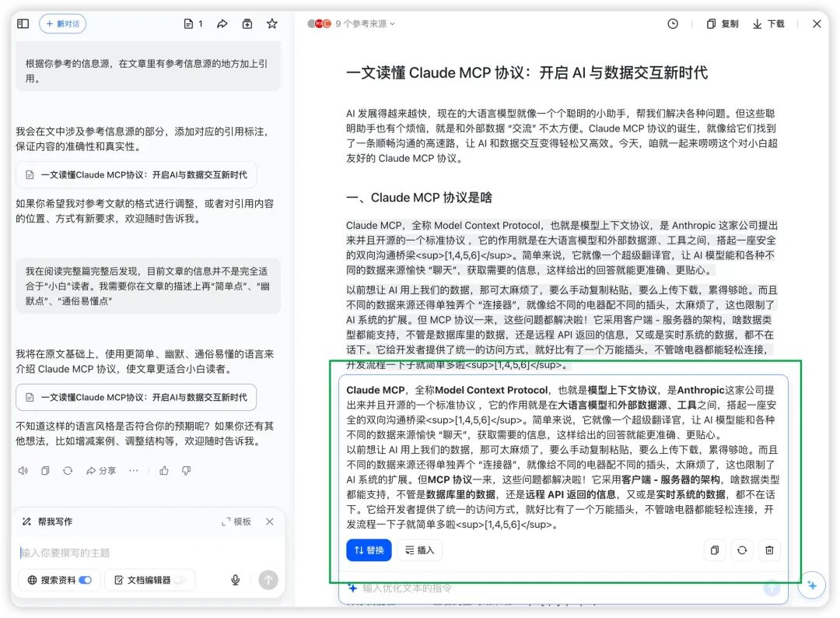
Task: Download the document with 下载
Action: tap(768, 23)
